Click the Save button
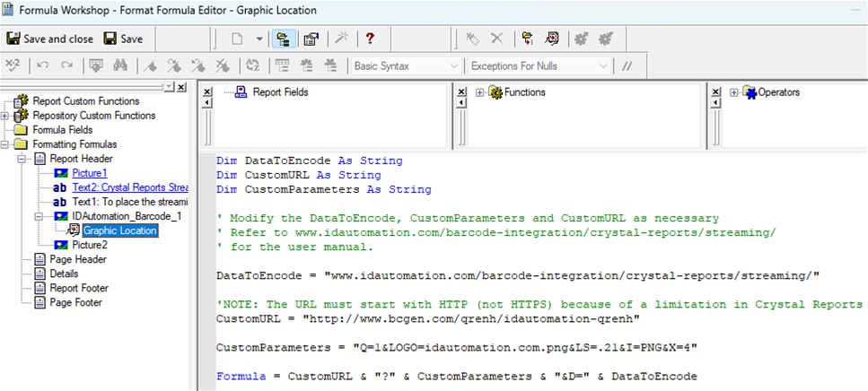 (124, 39)
